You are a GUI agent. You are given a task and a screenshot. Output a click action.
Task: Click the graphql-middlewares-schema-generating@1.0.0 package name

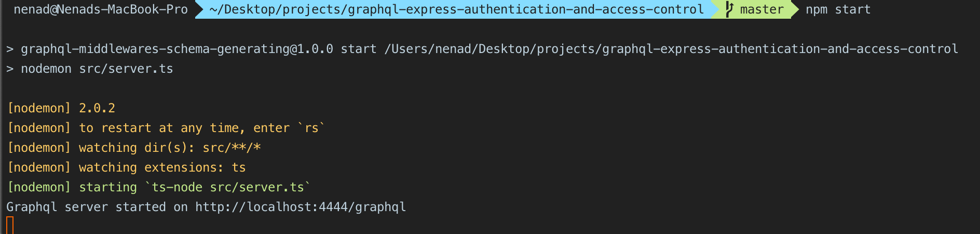(176, 49)
